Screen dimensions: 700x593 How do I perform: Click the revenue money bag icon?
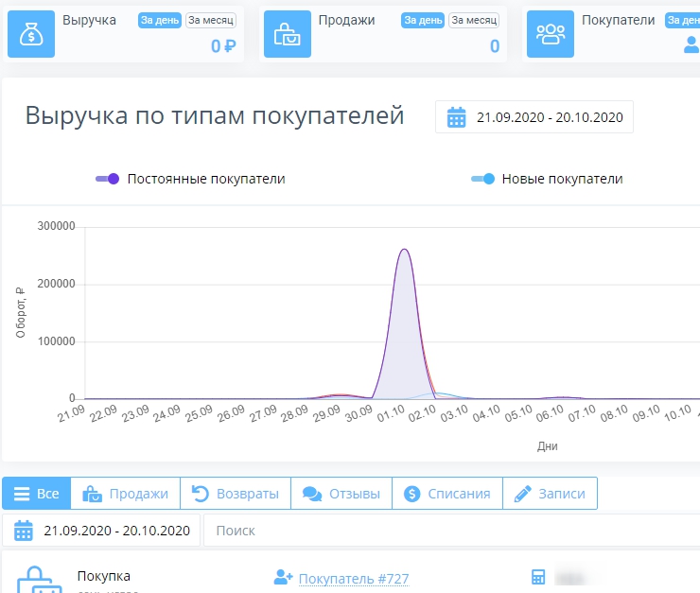(31, 34)
